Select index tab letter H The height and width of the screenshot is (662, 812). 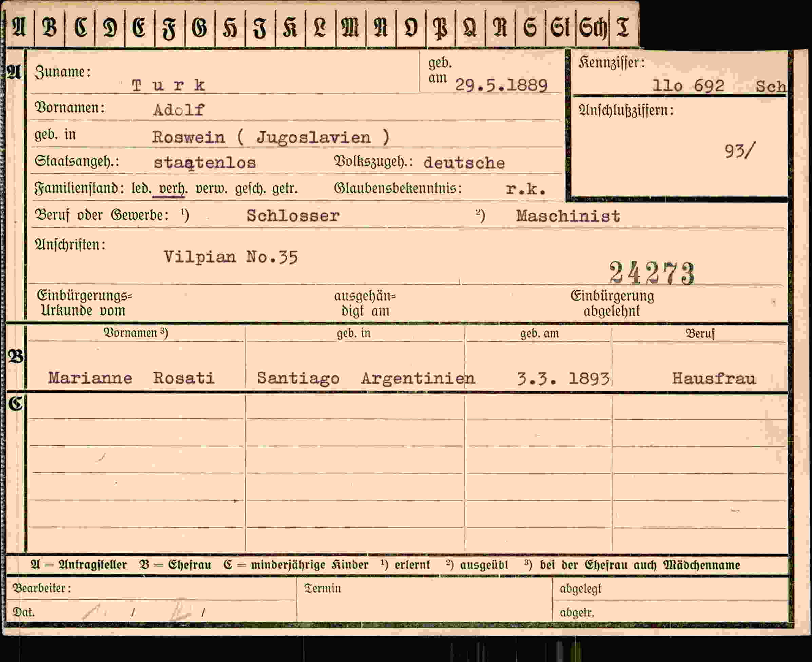pos(230,27)
